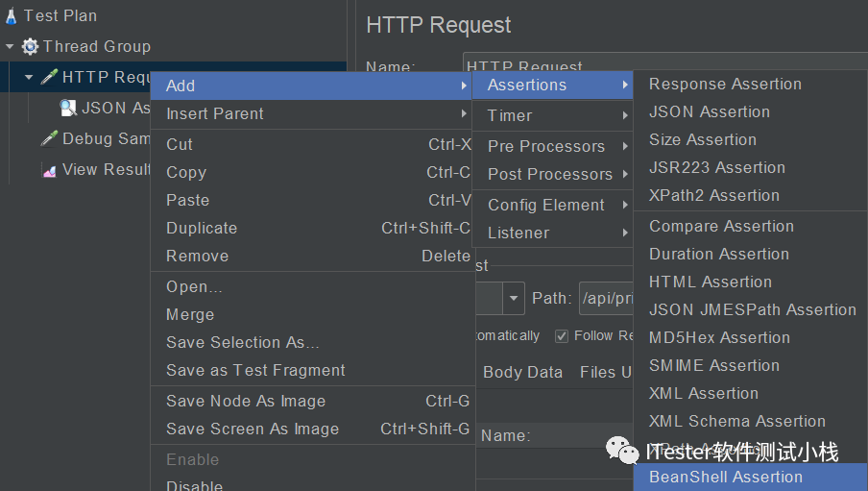Viewport: 868px width, 491px height.
Task: Add an MD5Hex Assertion
Action: [x=750, y=337]
